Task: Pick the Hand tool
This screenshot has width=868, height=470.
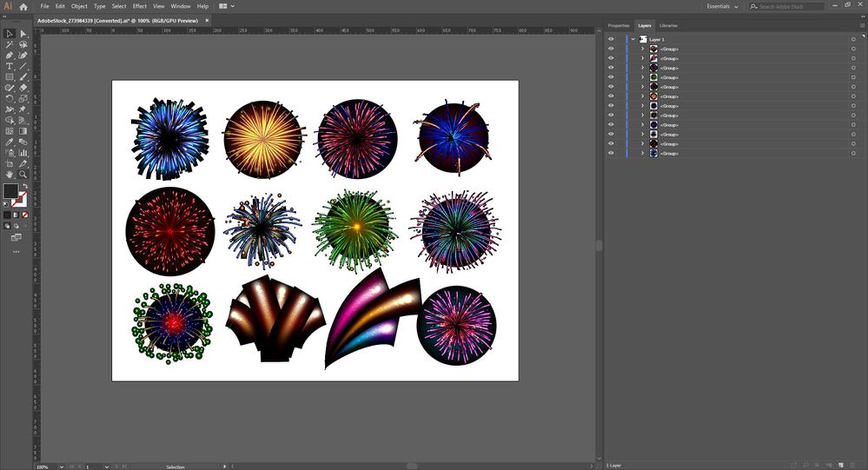Action: coord(10,174)
